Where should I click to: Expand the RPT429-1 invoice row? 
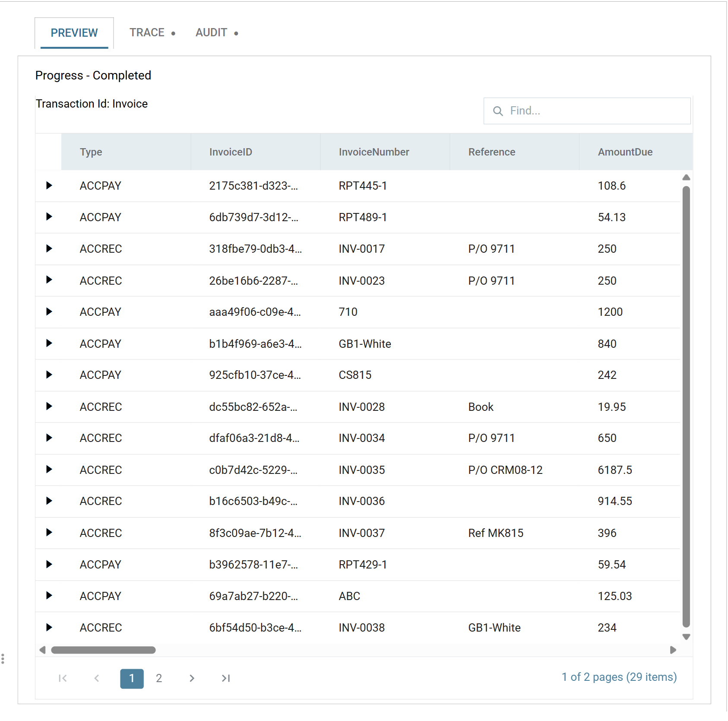pyautogui.click(x=49, y=564)
